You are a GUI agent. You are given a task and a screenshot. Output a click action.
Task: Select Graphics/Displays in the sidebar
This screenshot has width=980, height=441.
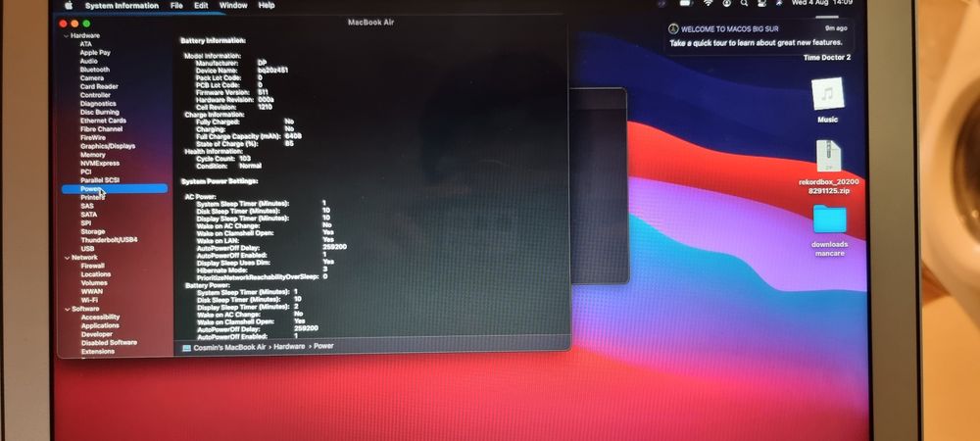click(108, 146)
